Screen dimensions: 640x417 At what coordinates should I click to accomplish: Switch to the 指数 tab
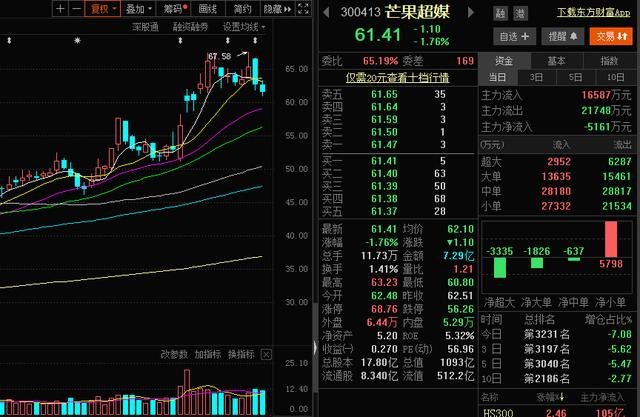click(609, 61)
